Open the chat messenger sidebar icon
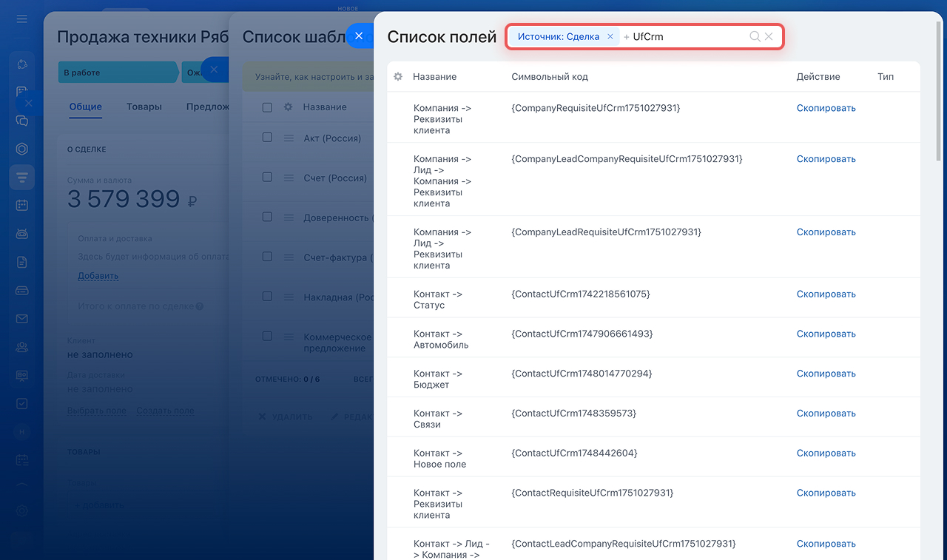The width and height of the screenshot is (947, 560). (21, 121)
